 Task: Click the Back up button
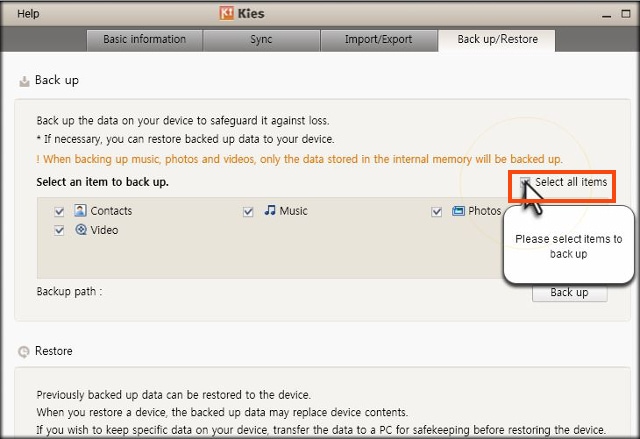pyautogui.click(x=569, y=293)
